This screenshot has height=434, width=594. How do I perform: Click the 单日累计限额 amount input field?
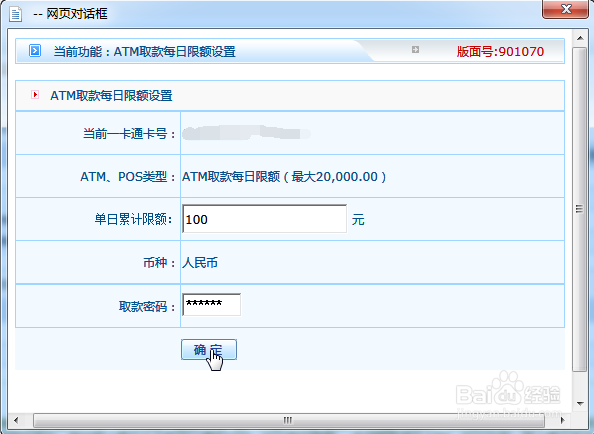point(264,219)
